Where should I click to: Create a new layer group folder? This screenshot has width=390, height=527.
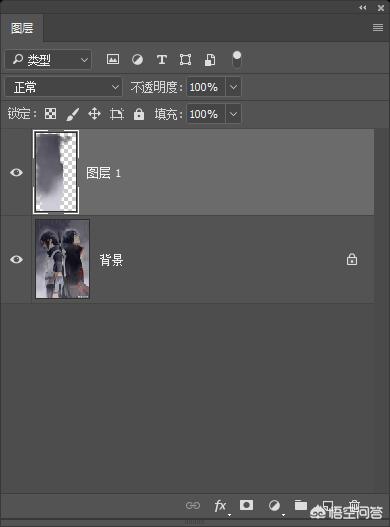pos(301,505)
